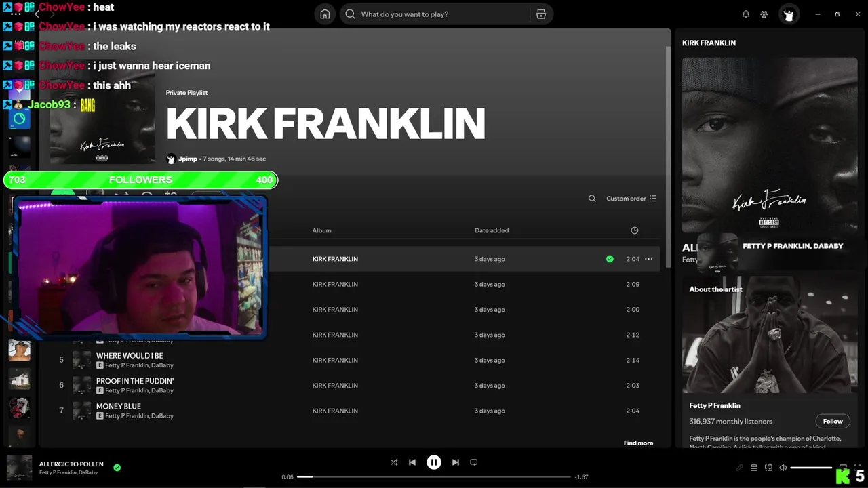Click the Date added column header

[x=492, y=230]
